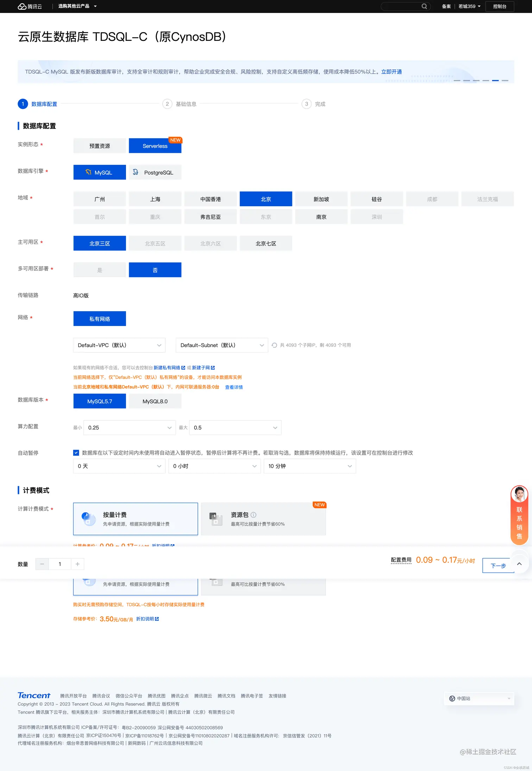Collapse the cost bar with chevron arrow
This screenshot has height=771, width=532.
point(519,564)
